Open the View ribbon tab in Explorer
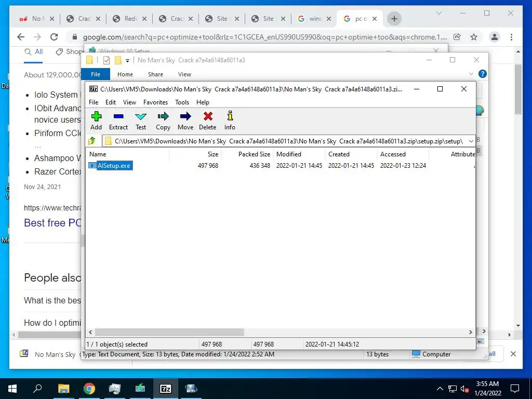532x399 pixels. point(184,74)
